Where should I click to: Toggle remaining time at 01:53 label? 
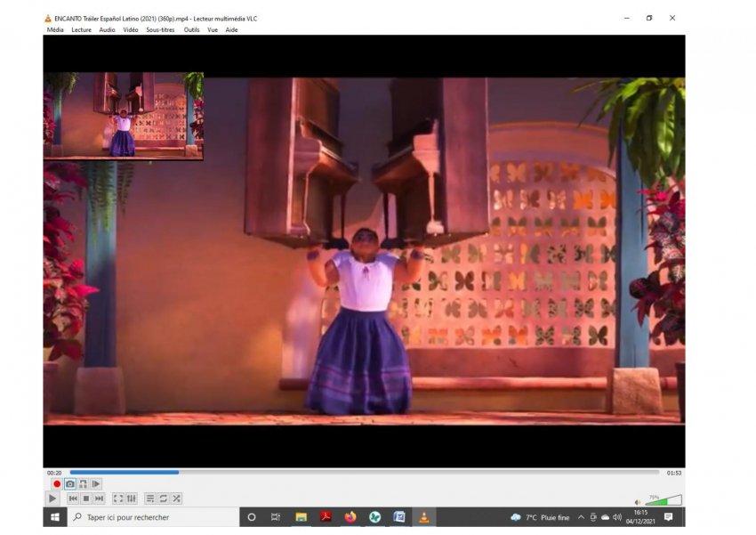[x=673, y=473]
